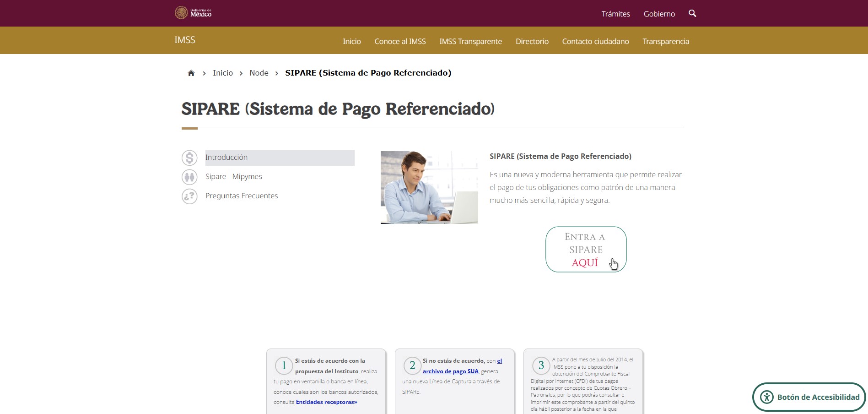Go to Conoce al IMSS
The width and height of the screenshot is (868, 414).
tap(400, 41)
